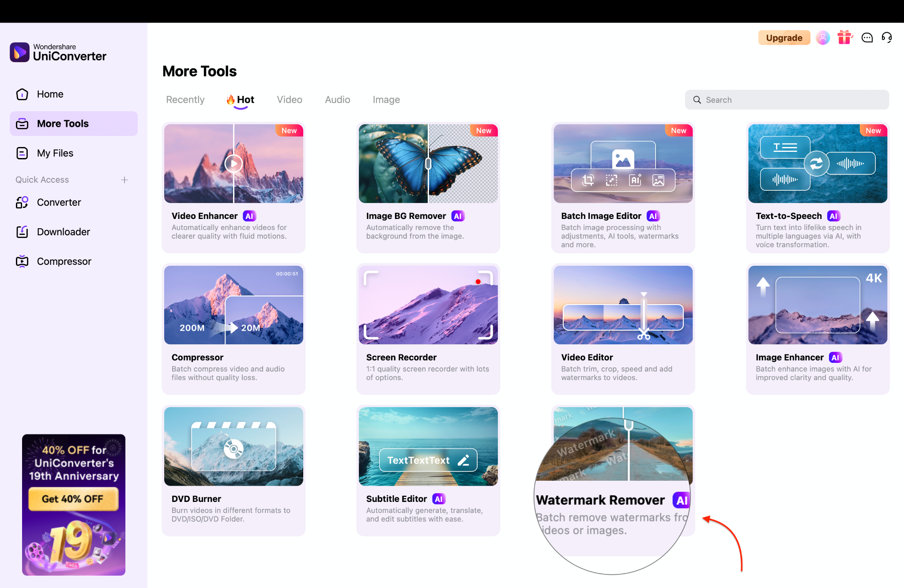Select the Image tab
The width and height of the screenshot is (904, 588).
386,100
